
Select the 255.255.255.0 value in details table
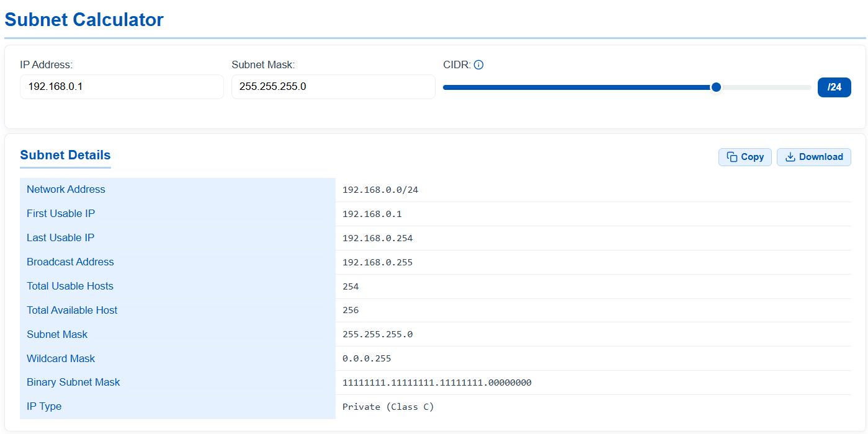[377, 335]
